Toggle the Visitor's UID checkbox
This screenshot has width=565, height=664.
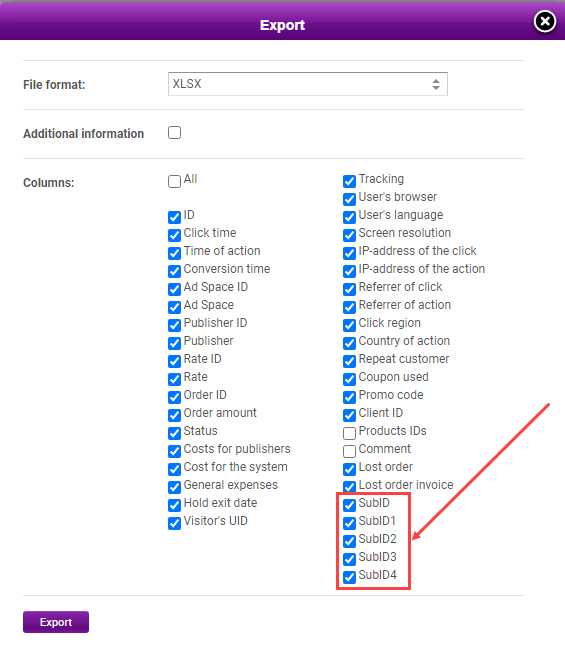coord(174,523)
